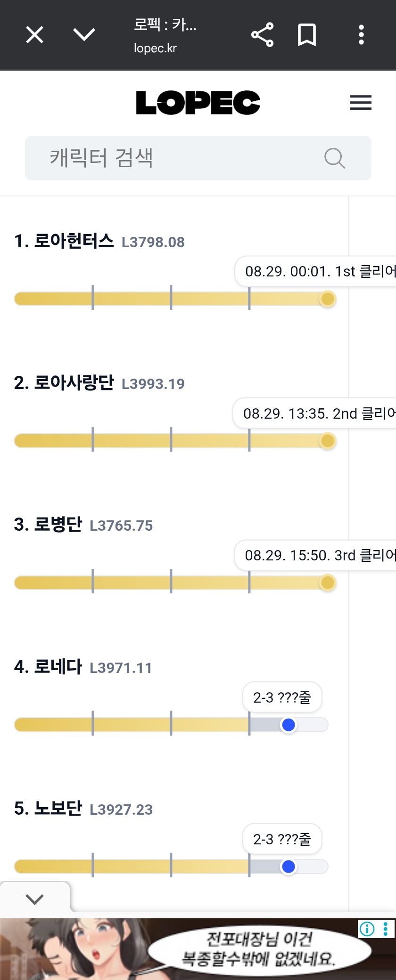Click the LOPEC logo
Image resolution: width=396 pixels, height=980 pixels.
coord(198,103)
